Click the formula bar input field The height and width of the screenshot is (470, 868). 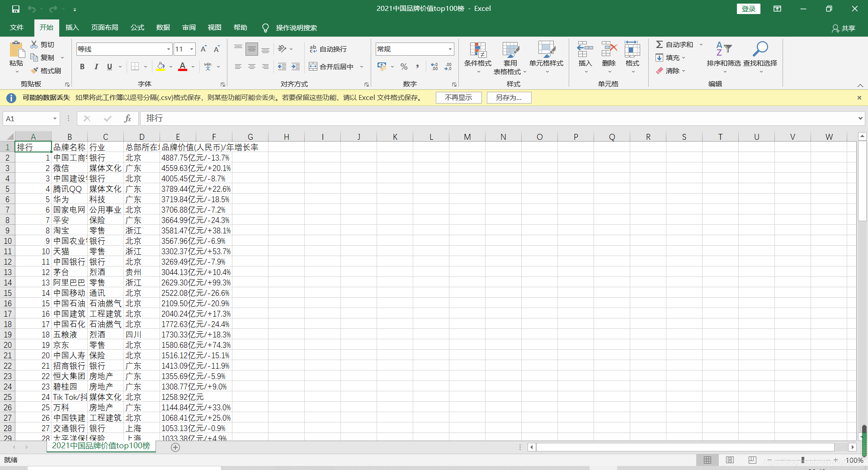point(497,119)
